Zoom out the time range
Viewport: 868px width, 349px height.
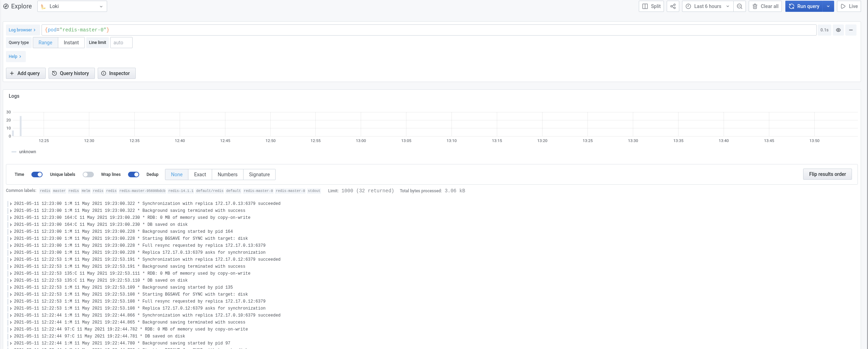coord(740,6)
